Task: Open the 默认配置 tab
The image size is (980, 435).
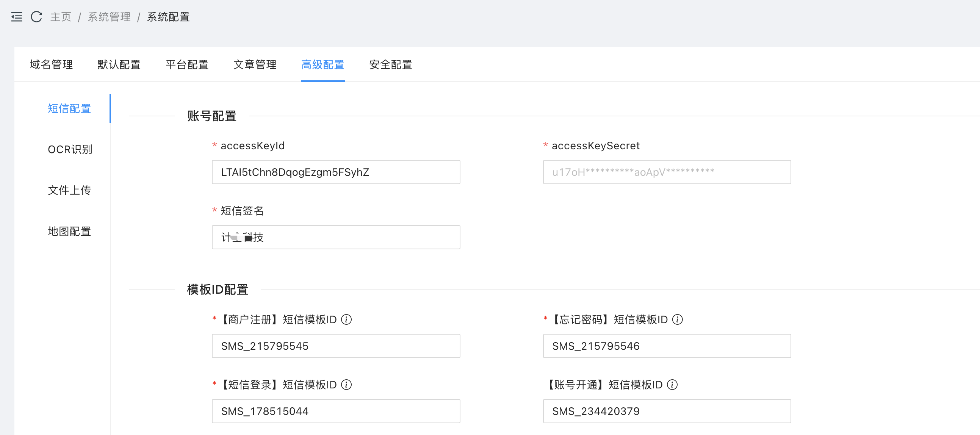Action: click(119, 65)
